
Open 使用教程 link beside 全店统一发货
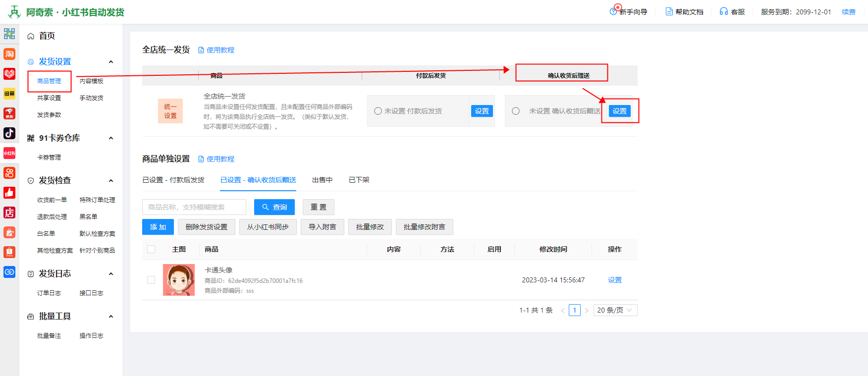point(217,50)
